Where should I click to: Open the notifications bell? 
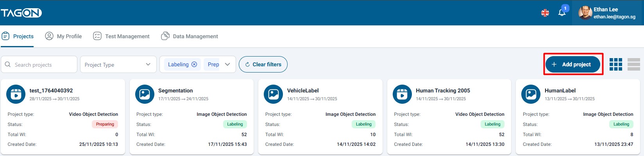click(x=562, y=12)
